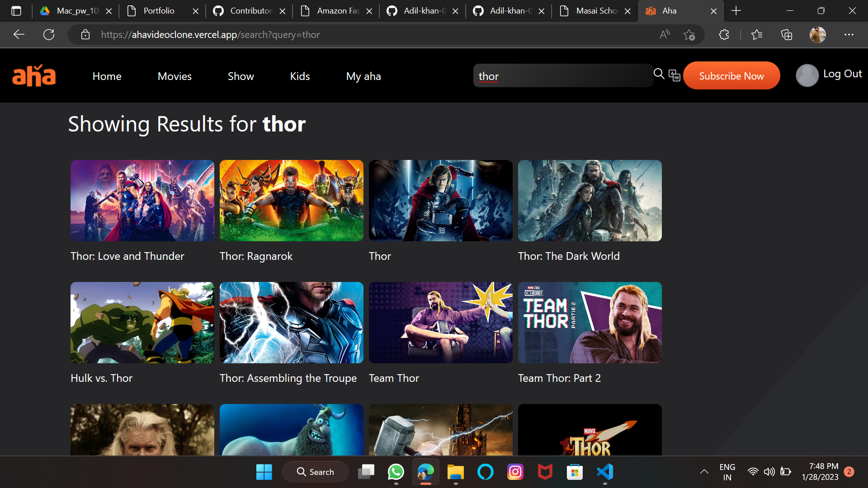Click the Favorites star-list icon in the toolbar
This screenshot has width=868, height=488.
[757, 34]
